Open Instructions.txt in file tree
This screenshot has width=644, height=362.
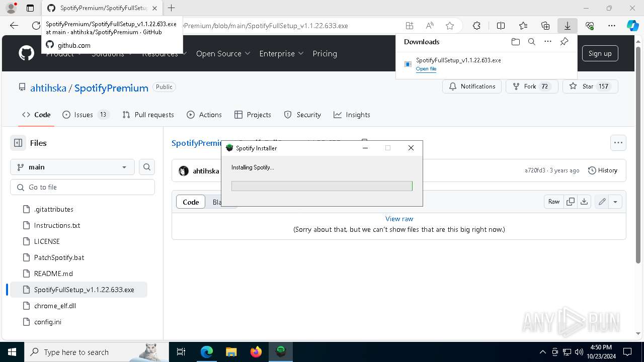pos(57,225)
